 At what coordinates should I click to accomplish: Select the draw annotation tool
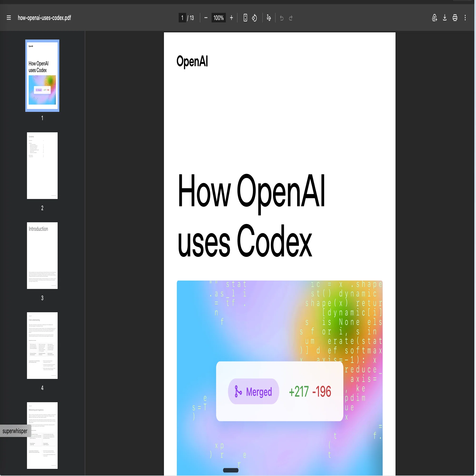[x=269, y=18]
